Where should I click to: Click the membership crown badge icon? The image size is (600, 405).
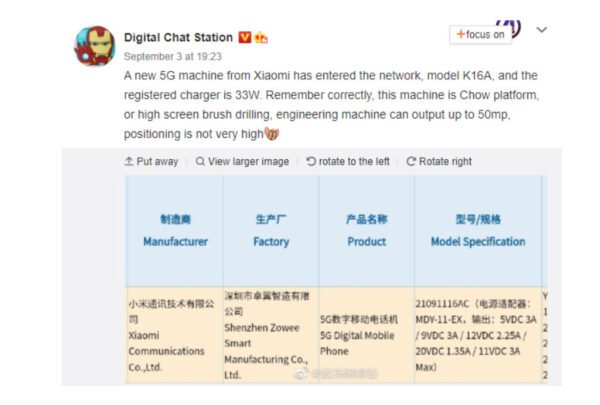262,37
